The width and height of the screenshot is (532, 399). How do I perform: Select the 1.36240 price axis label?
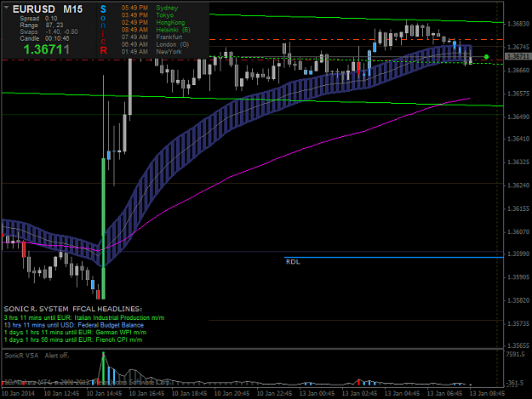click(x=518, y=185)
